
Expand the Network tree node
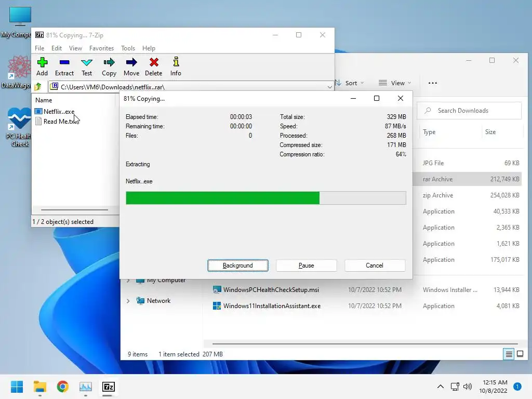pyautogui.click(x=128, y=301)
